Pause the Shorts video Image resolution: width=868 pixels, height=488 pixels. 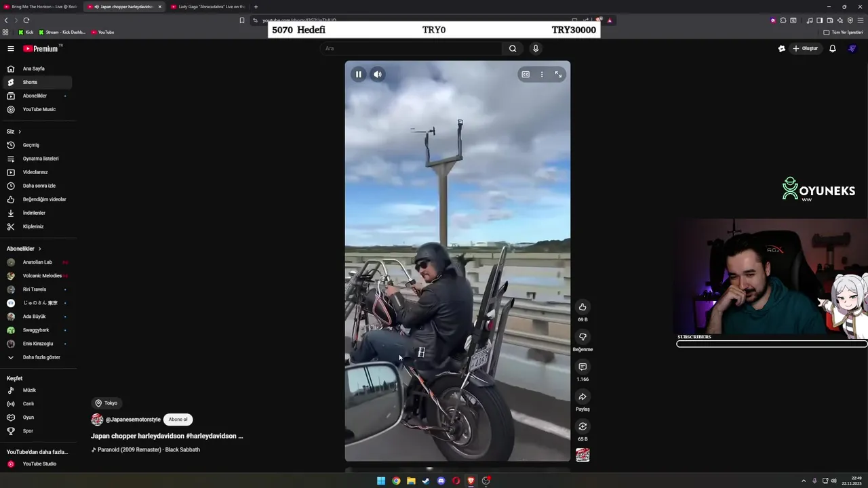tap(359, 75)
